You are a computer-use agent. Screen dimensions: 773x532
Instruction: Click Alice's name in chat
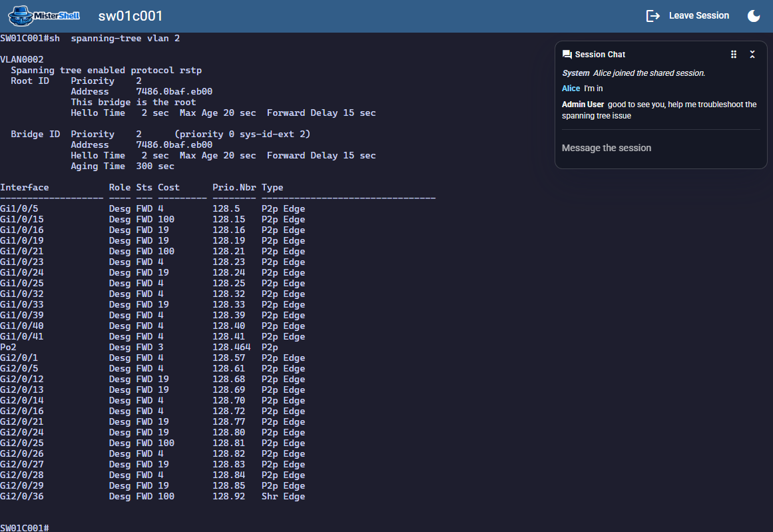click(x=571, y=89)
